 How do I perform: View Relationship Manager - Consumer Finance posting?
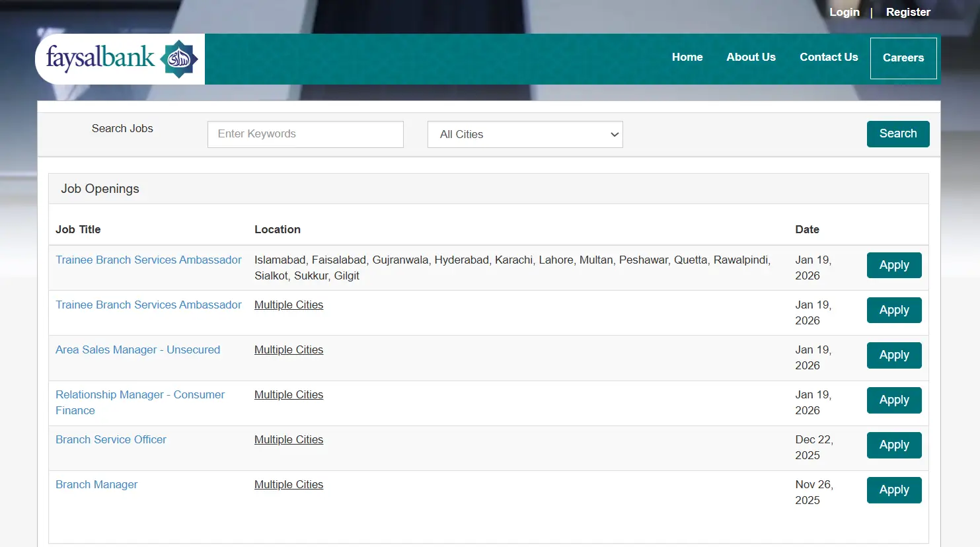coord(139,395)
